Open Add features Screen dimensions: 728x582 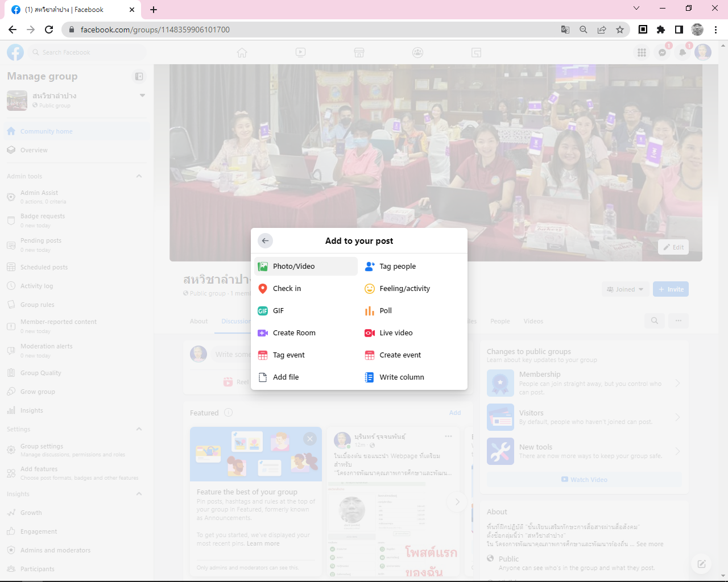coord(77,473)
